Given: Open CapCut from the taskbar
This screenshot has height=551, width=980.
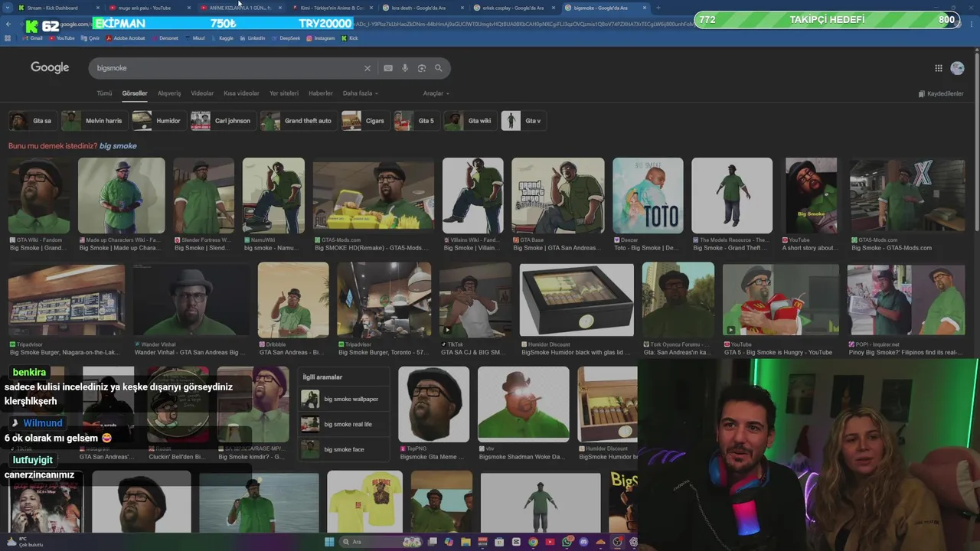Looking at the screenshot, I should [516, 542].
